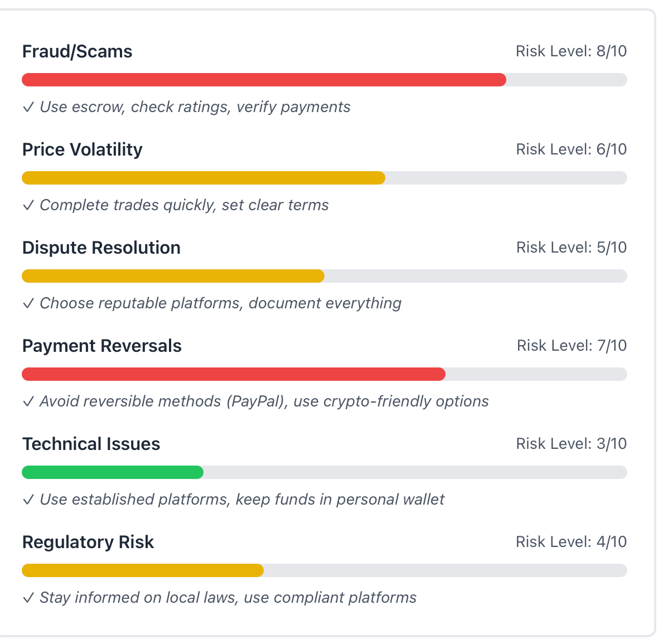The height and width of the screenshot is (644, 663).
Task: Click the checkmark before Complete trades quickly
Action: [28, 205]
